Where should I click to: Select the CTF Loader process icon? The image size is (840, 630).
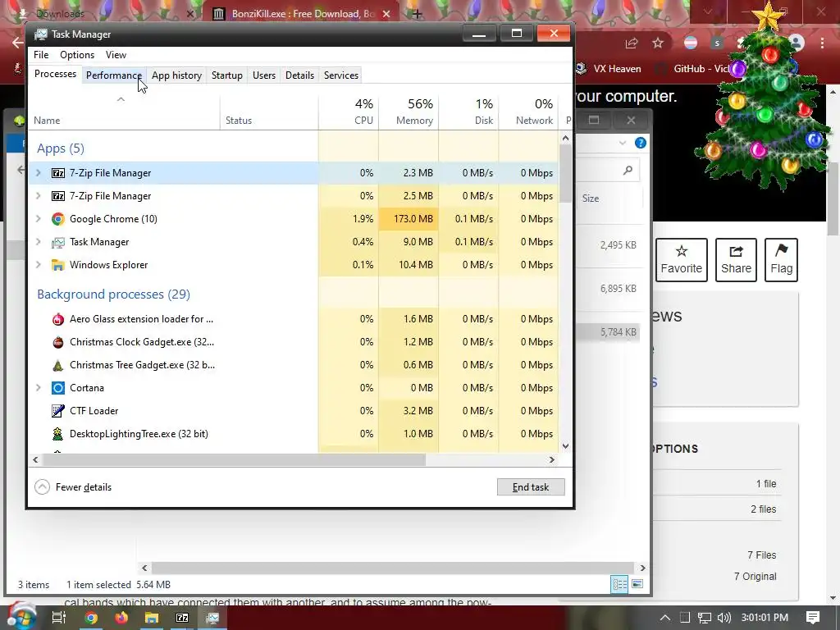(58, 411)
